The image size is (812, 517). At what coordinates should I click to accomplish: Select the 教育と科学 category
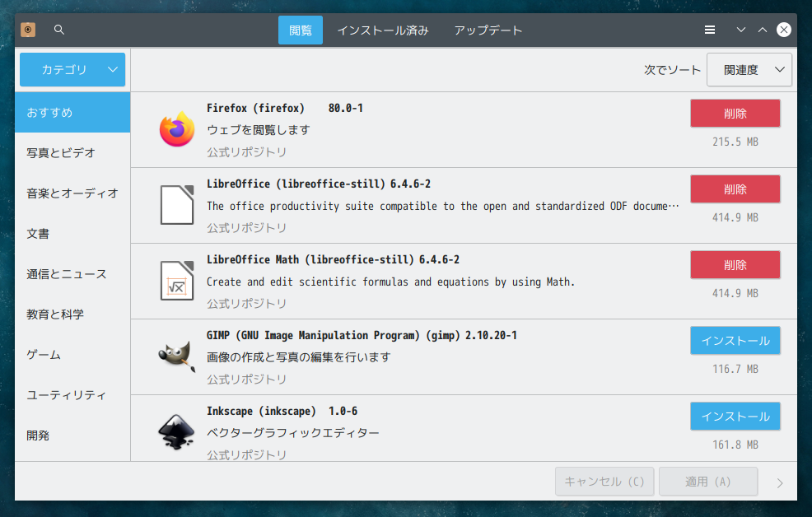click(72, 314)
